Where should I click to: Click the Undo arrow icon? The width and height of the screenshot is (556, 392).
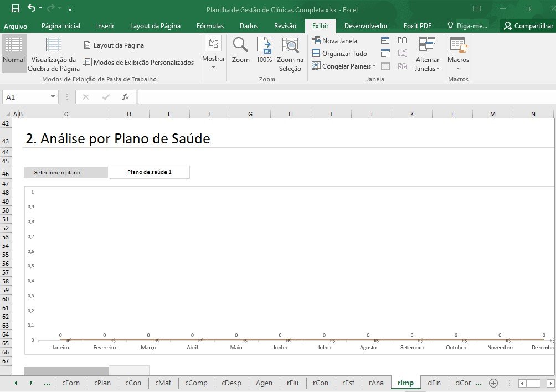[x=32, y=9]
